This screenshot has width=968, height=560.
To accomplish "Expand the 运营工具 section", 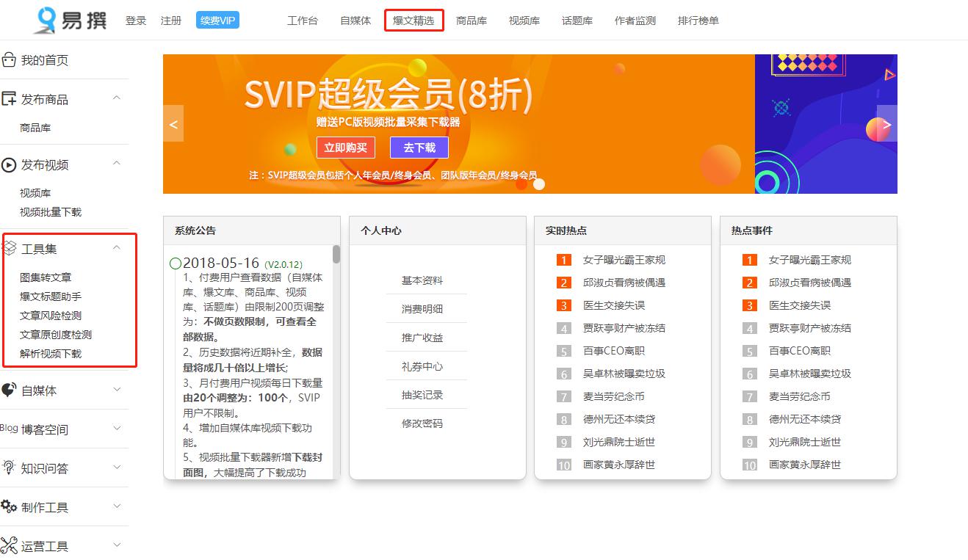I will (116, 545).
